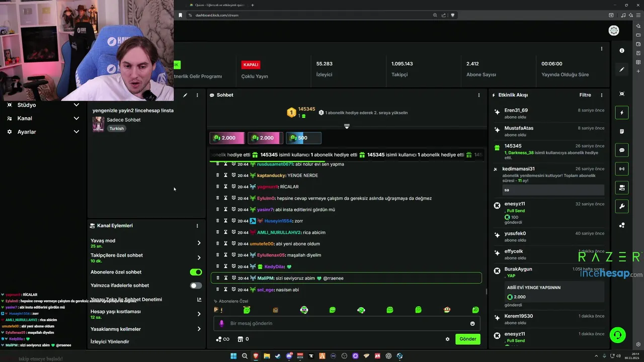Click the monkey emote in Abonelere Özel row
Screen dimensions: 644x362
447,310
